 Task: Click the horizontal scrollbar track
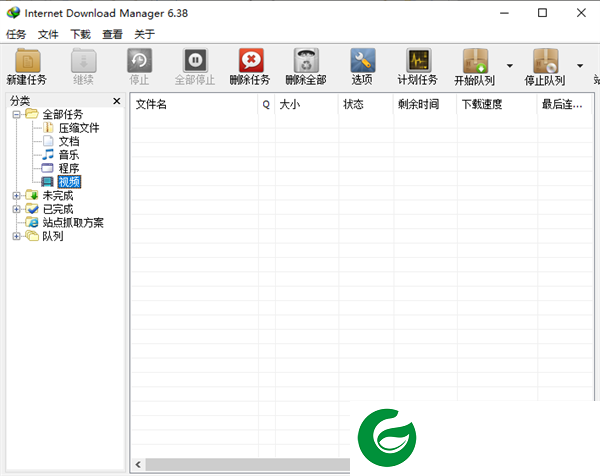pyautogui.click(x=248, y=465)
